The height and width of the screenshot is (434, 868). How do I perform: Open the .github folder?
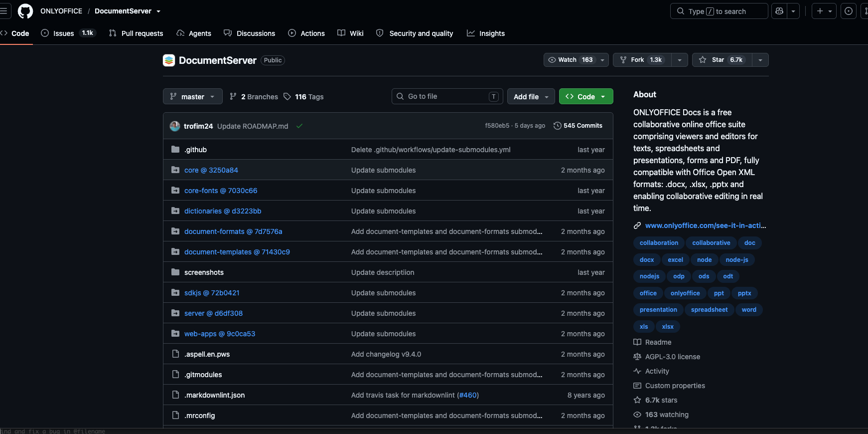(195, 150)
